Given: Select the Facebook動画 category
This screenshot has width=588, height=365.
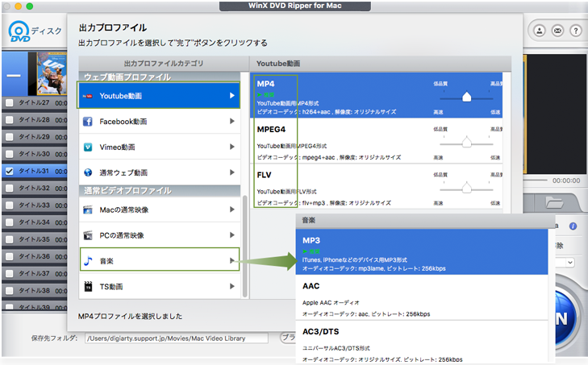Looking at the screenshot, I should point(160,121).
